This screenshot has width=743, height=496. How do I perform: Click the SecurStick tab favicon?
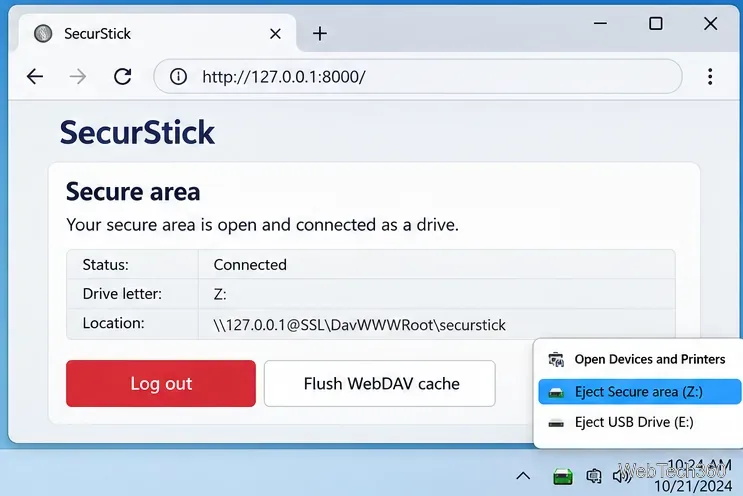(x=43, y=34)
